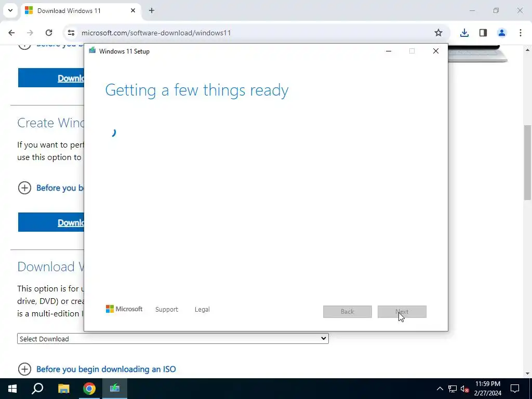Toggle Chrome side panel icon

coord(483,33)
